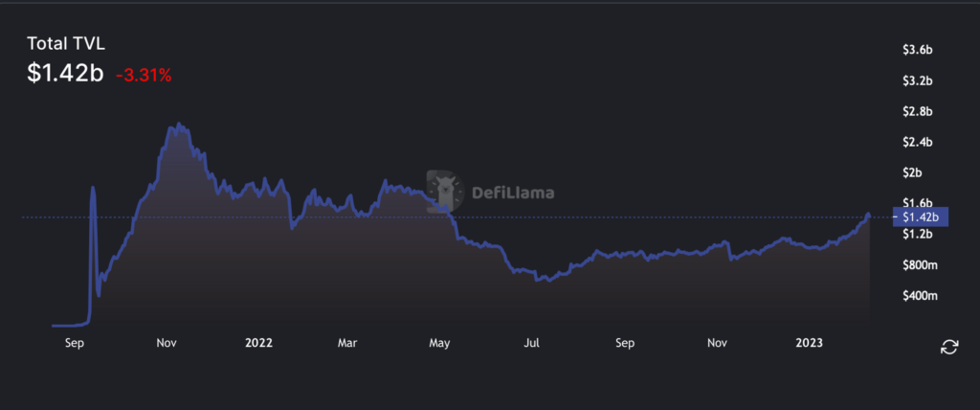Click the $2b y-axis label
Image resolution: width=980 pixels, height=410 pixels.
click(913, 172)
